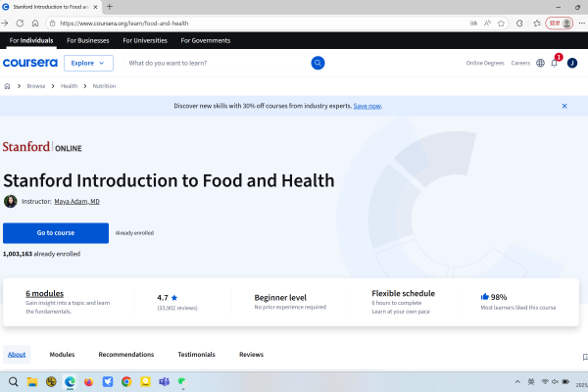
Task: Click Nutrition breadcrumb
Action: (x=104, y=86)
